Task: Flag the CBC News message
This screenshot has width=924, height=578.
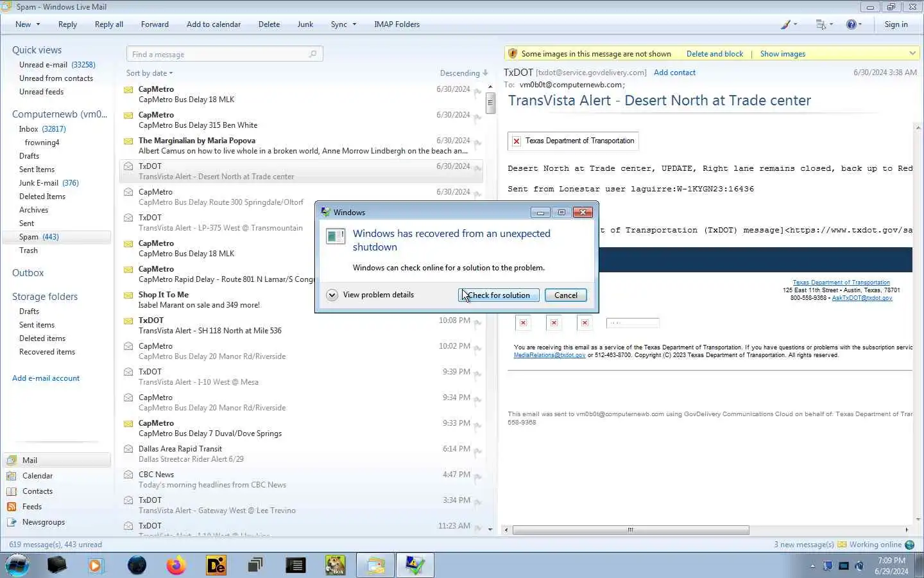Action: pyautogui.click(x=477, y=477)
